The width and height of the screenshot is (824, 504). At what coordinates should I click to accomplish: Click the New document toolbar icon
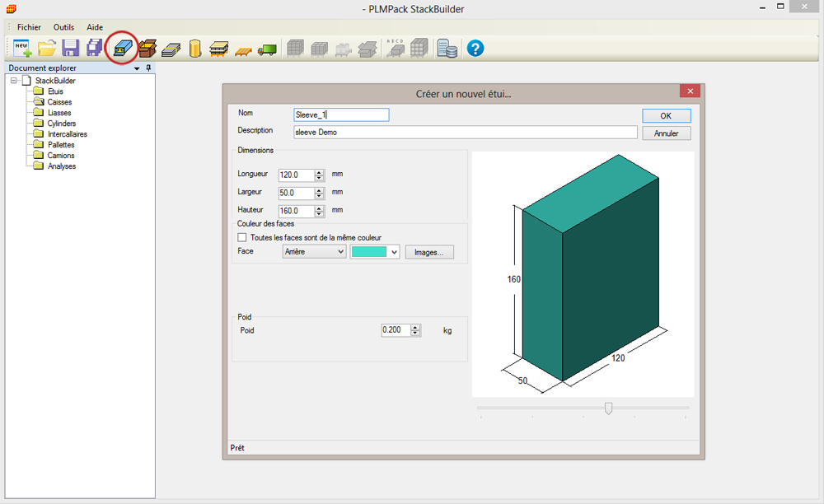22,49
